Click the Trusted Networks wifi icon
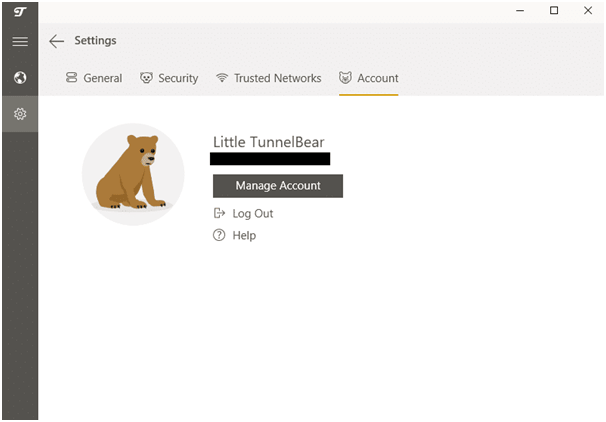 click(222, 78)
